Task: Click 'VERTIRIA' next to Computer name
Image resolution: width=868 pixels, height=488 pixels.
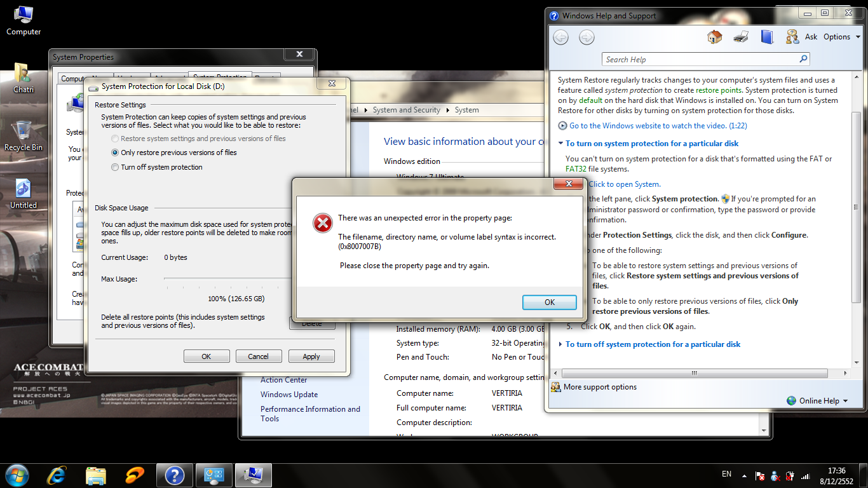Action: pos(507,393)
